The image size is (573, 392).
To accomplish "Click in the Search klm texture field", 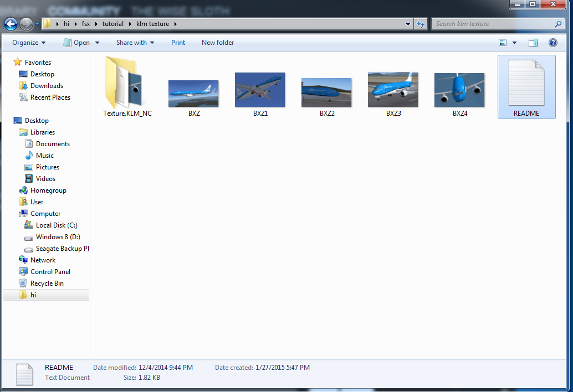I will 493,24.
